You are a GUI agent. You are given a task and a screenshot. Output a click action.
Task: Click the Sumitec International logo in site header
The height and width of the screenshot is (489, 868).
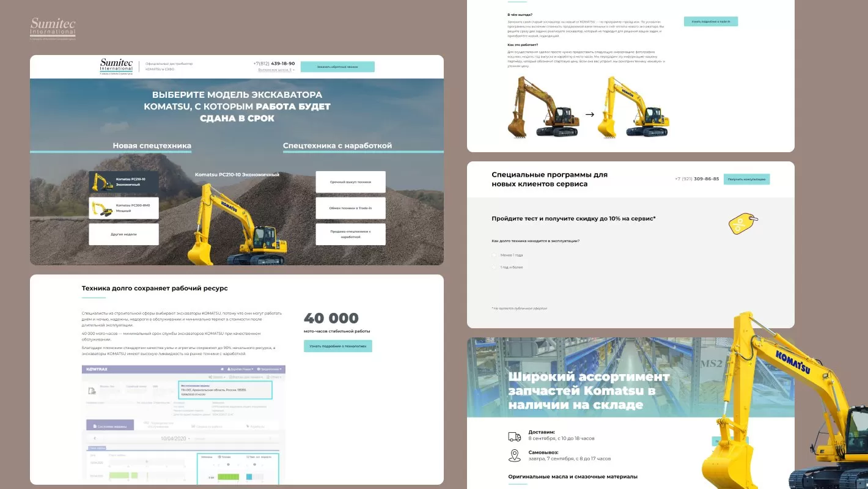pyautogui.click(x=116, y=66)
